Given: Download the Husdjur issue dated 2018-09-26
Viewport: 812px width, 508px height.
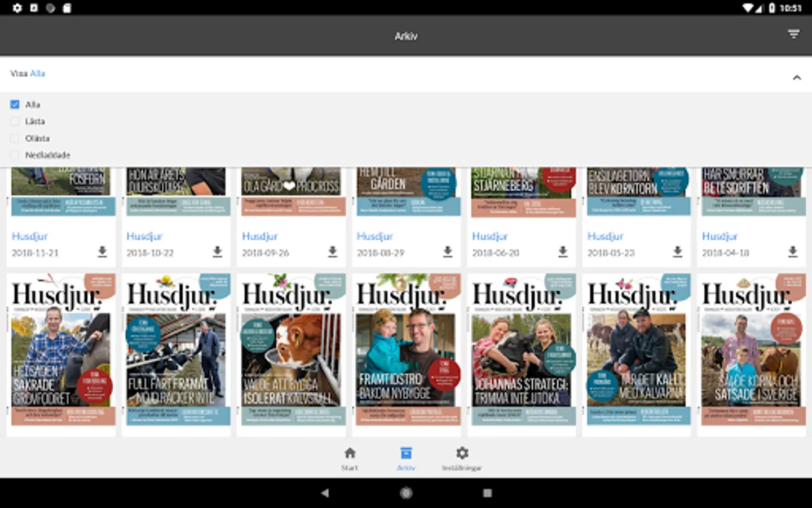Looking at the screenshot, I should [332, 252].
